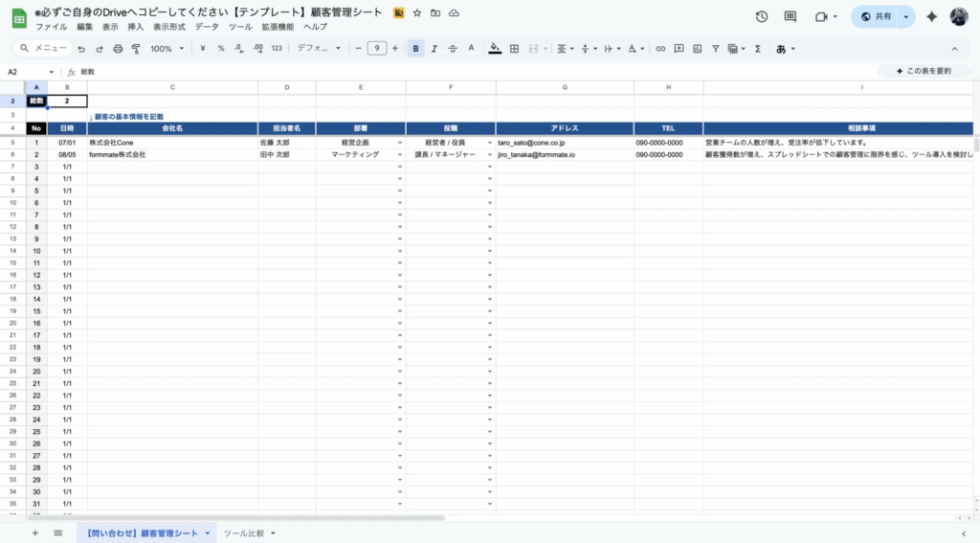Star this spreadsheet document
This screenshot has height=543, width=980.
417,12
